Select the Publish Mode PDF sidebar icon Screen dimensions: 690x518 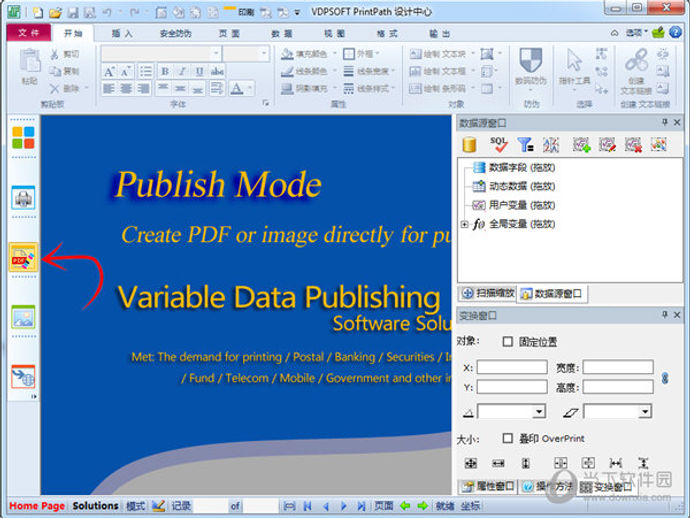pyautogui.click(x=23, y=257)
